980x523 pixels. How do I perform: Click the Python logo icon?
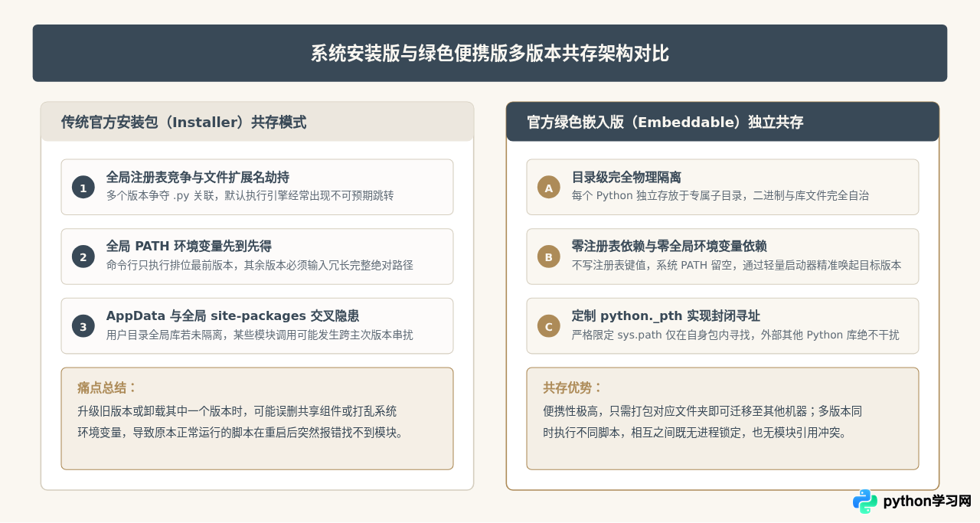tap(865, 502)
